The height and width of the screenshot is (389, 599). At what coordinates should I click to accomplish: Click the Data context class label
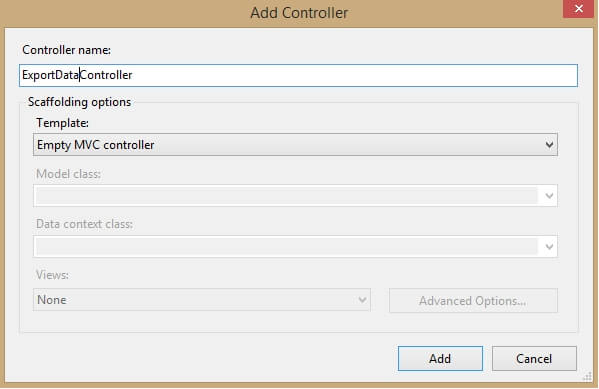(x=84, y=224)
